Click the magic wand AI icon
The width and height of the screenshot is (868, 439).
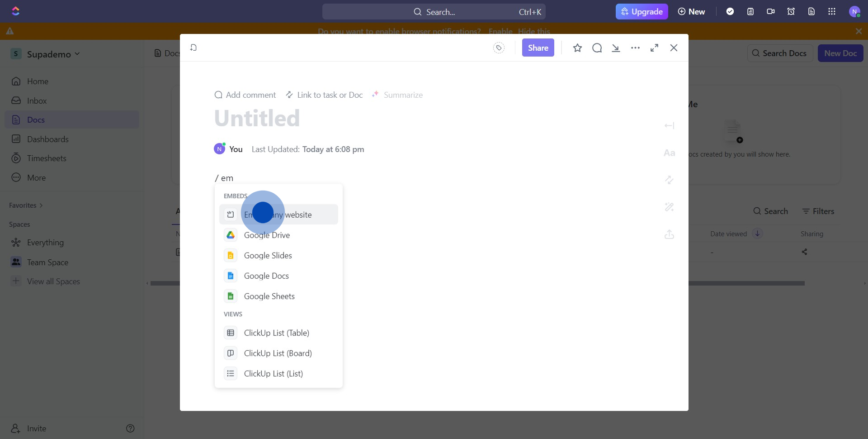point(669,207)
